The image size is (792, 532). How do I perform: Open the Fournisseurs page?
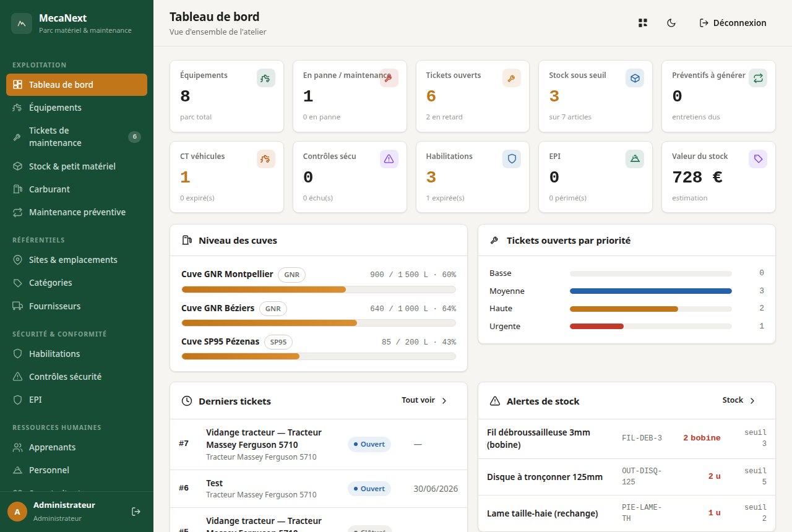[x=77, y=306]
